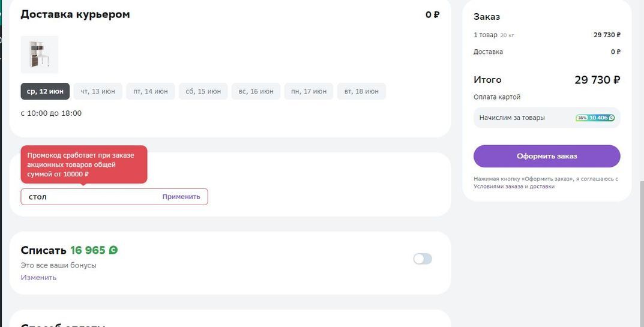The image size is (644, 327).
Task: Select delivery date ср, 12 июн
Action: (x=45, y=91)
